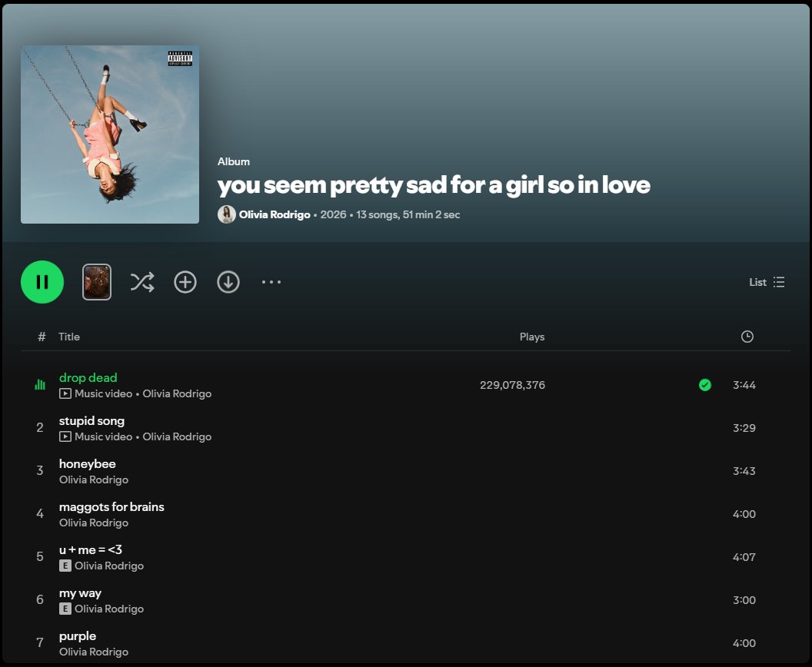Click the equalizer playing icon on drop dead

[x=40, y=384]
